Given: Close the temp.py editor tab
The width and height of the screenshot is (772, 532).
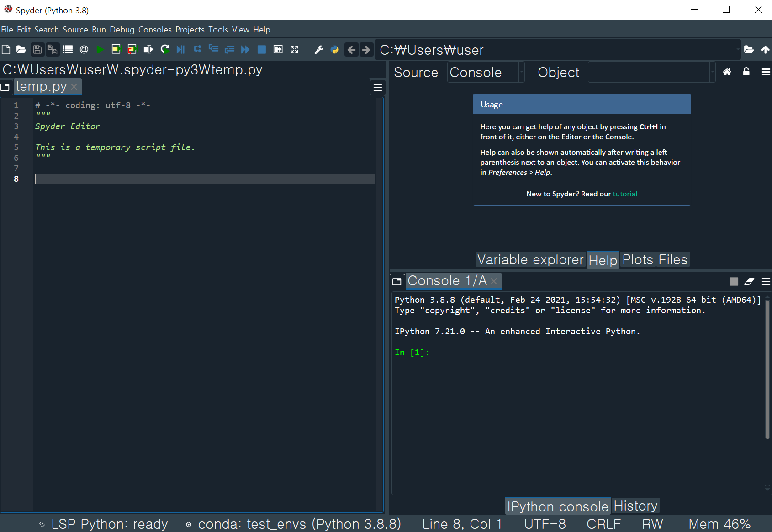Looking at the screenshot, I should pos(74,86).
